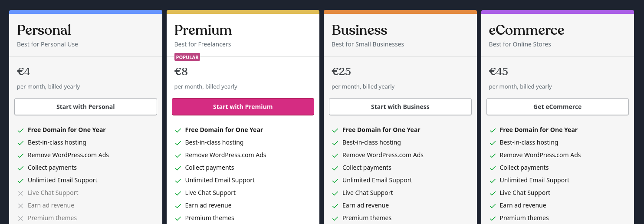The image size is (644, 224).
Task: Choose the Get eCommerce button
Action: (557, 107)
